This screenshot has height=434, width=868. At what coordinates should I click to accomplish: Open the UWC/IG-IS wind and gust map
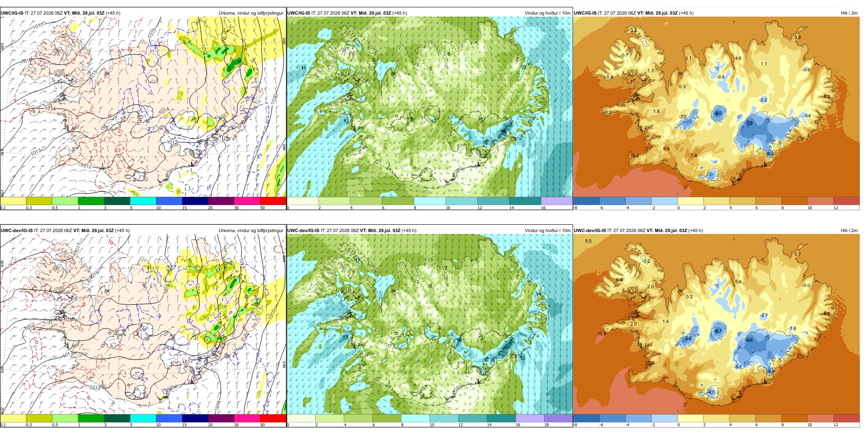pos(429,106)
